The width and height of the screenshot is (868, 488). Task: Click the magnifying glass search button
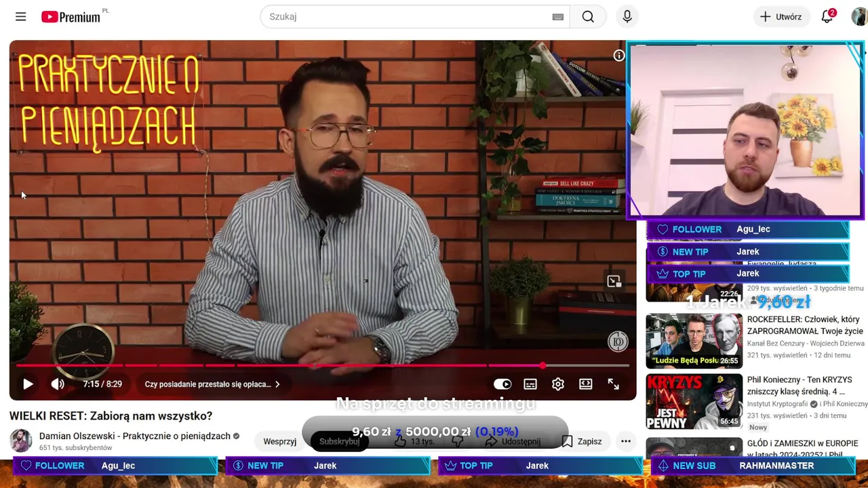588,17
